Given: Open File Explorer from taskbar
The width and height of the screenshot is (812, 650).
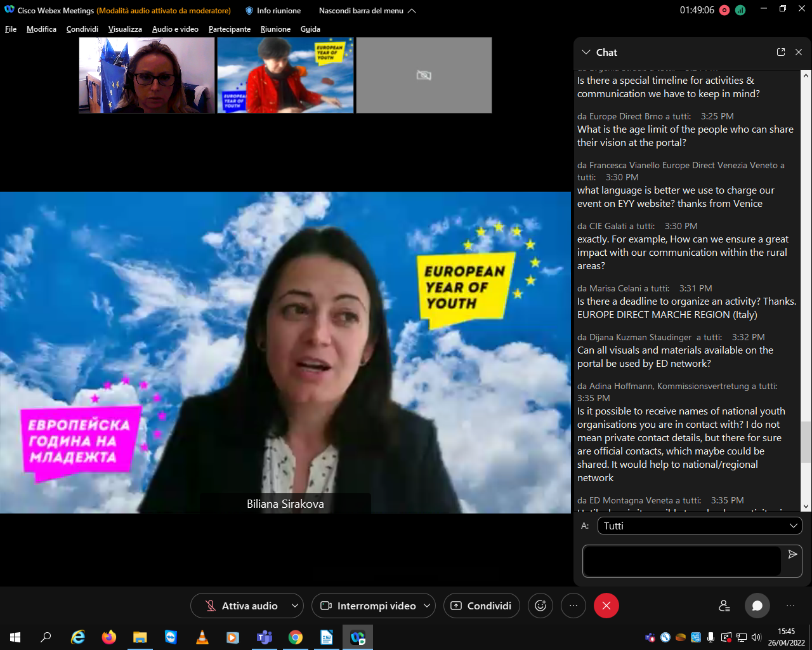Looking at the screenshot, I should point(140,637).
